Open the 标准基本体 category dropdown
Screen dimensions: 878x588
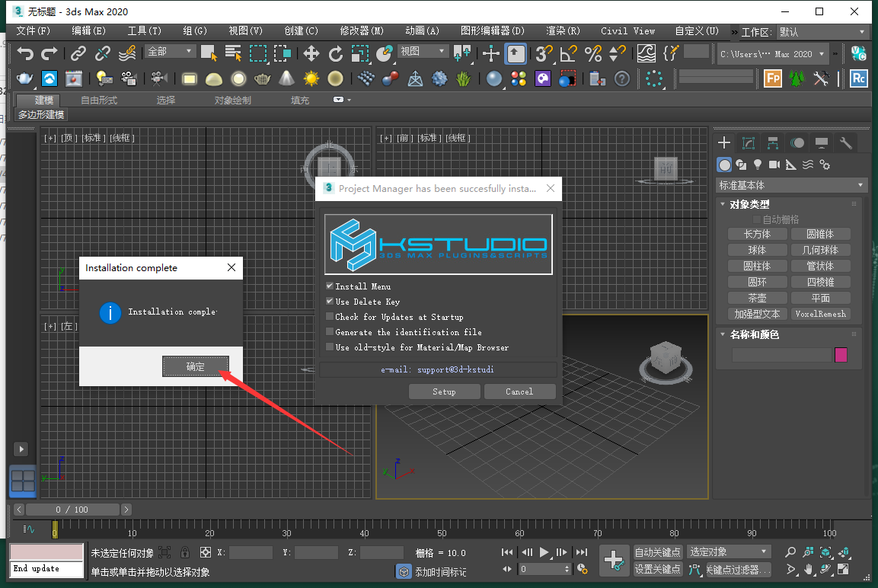(x=791, y=185)
